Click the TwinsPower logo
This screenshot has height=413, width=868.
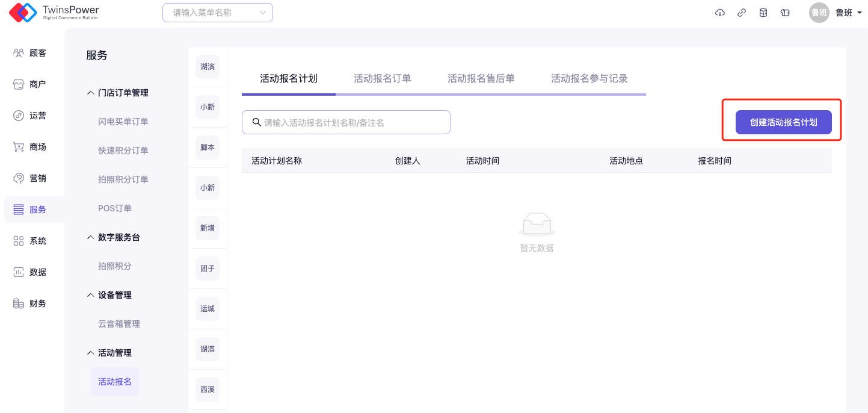[x=54, y=13]
